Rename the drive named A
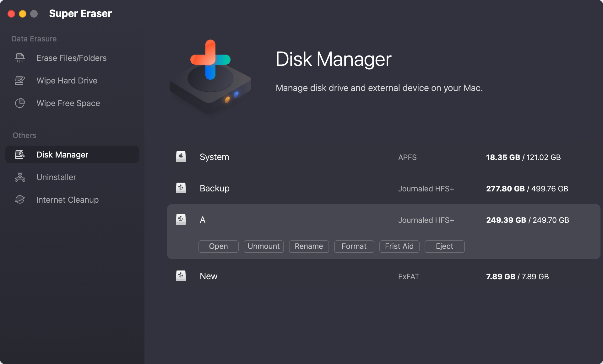 click(309, 246)
